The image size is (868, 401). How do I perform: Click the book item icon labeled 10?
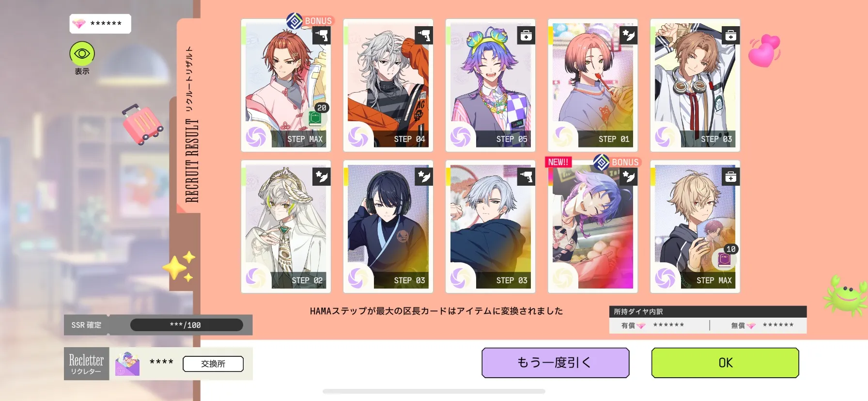[x=725, y=258]
